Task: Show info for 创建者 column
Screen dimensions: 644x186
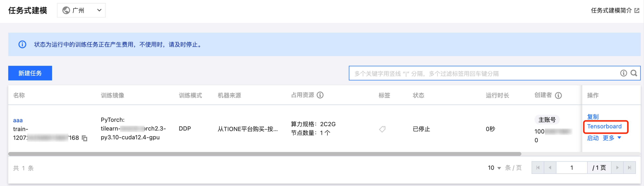Action: (x=558, y=95)
